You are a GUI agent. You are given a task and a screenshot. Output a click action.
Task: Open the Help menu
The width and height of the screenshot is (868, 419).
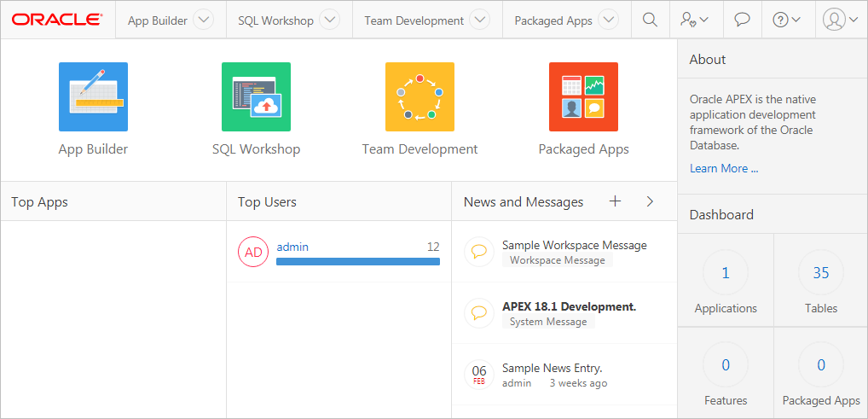[786, 20]
